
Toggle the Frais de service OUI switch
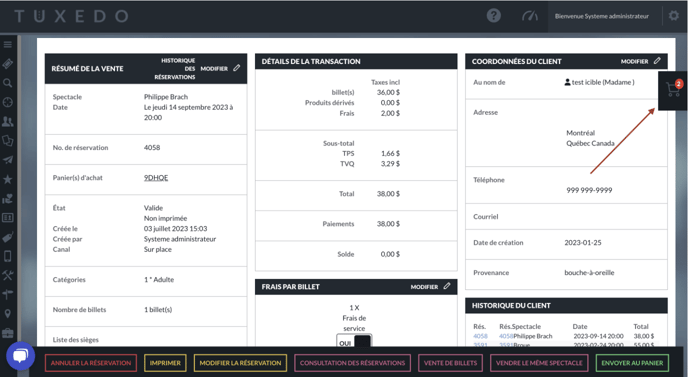(x=354, y=341)
